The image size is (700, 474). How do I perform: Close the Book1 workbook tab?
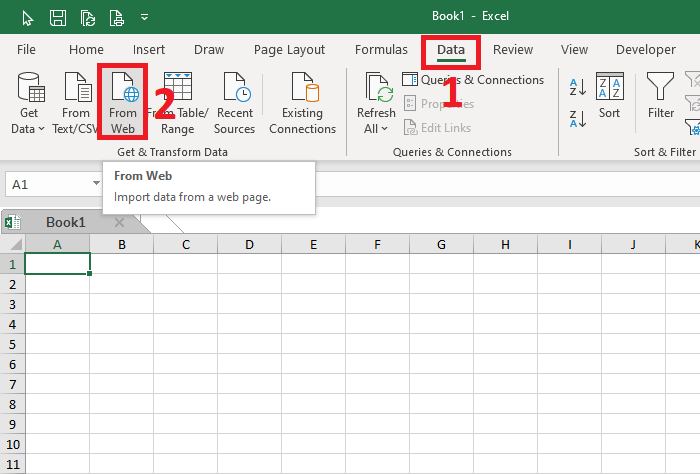(119, 222)
